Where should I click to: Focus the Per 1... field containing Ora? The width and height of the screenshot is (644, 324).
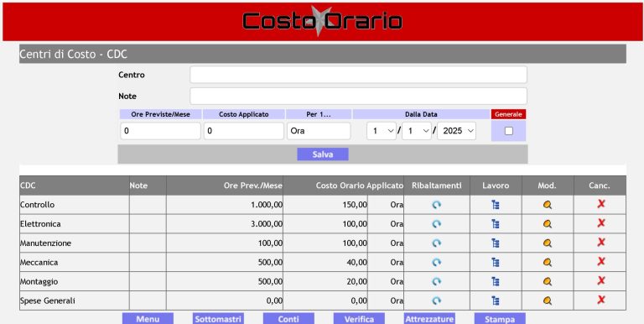pos(319,131)
